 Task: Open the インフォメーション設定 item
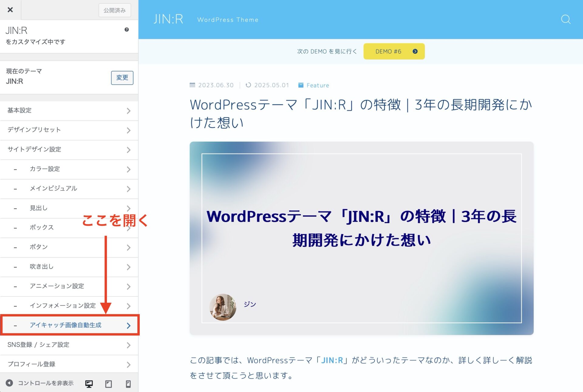[x=69, y=306]
